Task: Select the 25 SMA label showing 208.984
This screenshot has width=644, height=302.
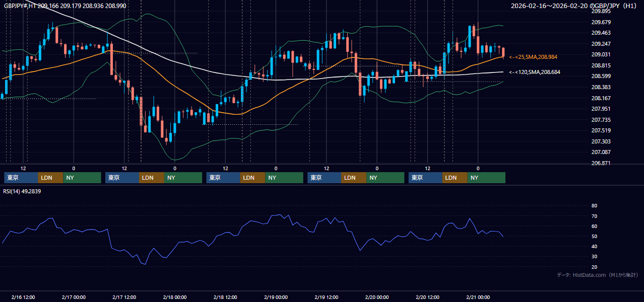Action: tap(533, 57)
